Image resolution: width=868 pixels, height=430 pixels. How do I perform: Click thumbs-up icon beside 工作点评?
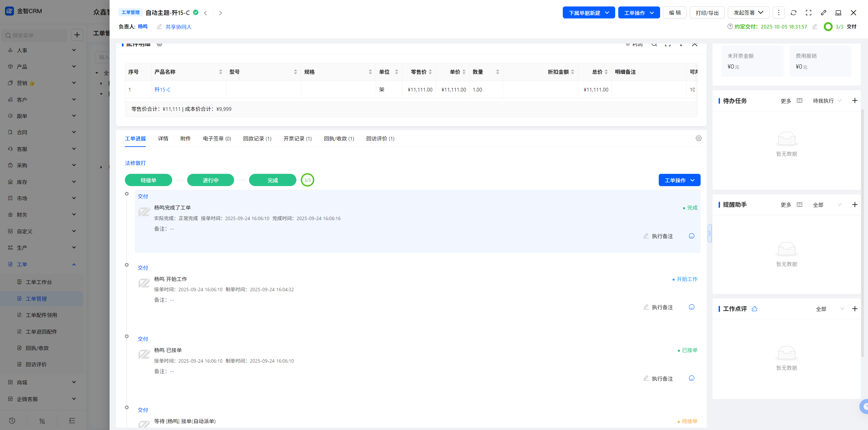point(754,309)
